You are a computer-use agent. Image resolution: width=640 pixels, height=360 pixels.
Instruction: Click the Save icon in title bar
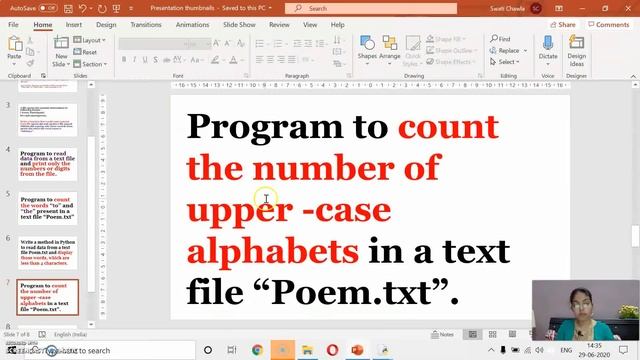[x=68, y=8]
